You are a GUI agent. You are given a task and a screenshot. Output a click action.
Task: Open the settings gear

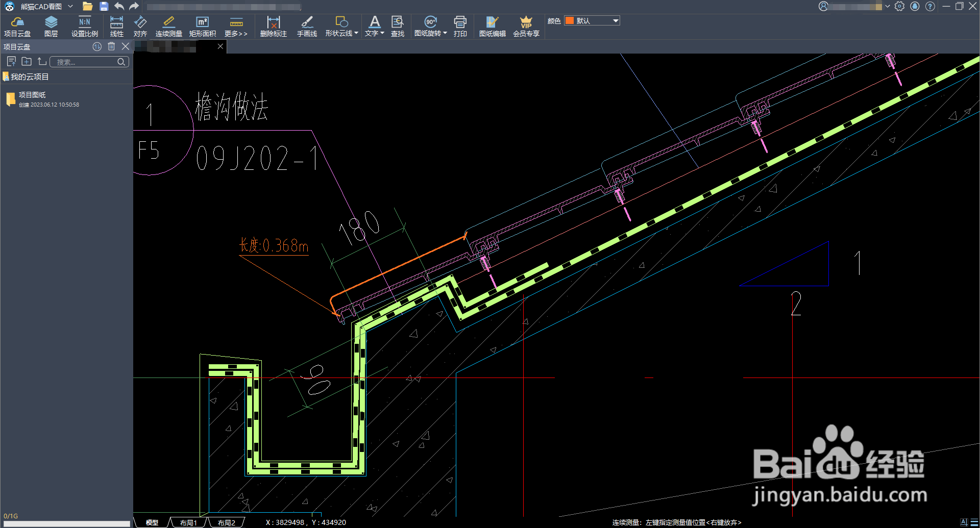[900, 6]
